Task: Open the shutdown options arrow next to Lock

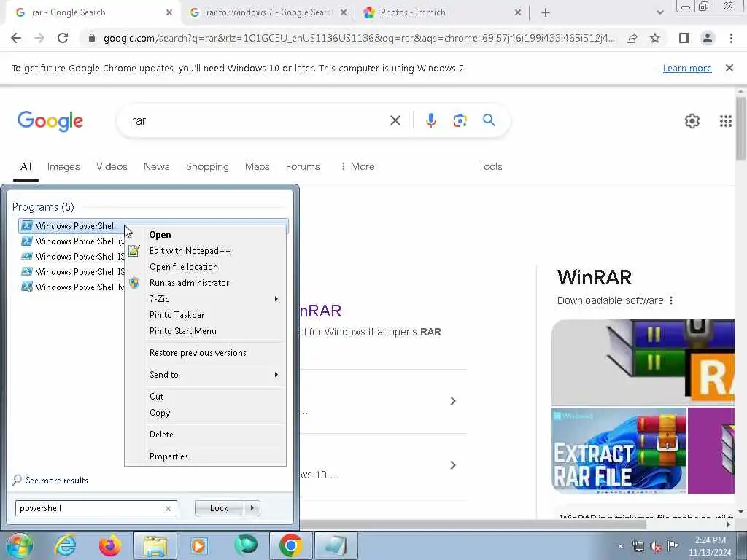Action: [252, 508]
